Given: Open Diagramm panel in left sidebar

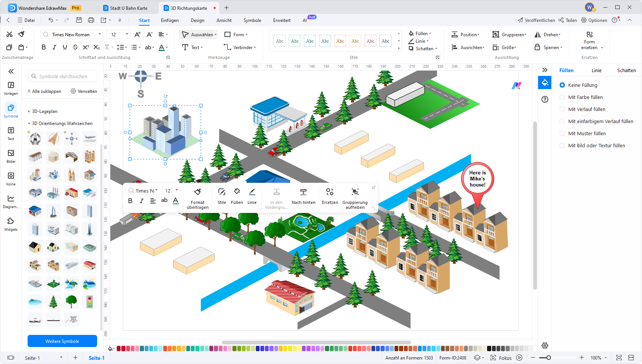Looking at the screenshot, I should click(x=11, y=202).
